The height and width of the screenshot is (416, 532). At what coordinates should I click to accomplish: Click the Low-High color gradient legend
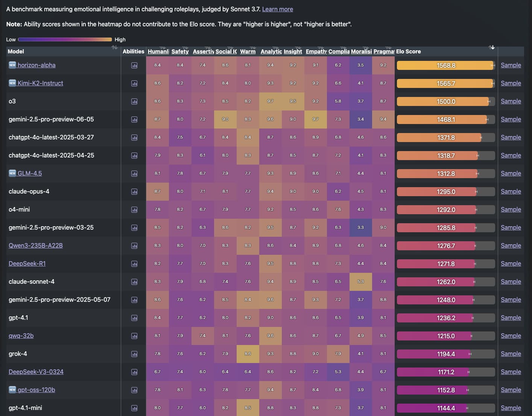click(65, 39)
